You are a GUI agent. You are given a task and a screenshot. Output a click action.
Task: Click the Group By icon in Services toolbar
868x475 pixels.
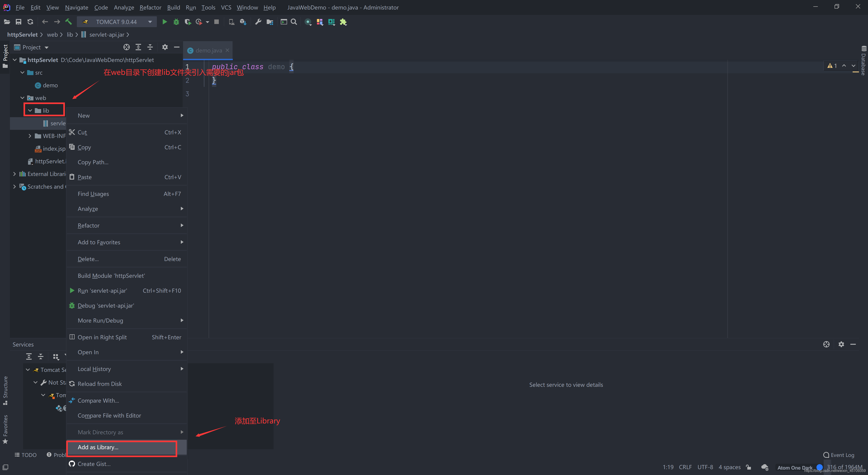(56, 357)
